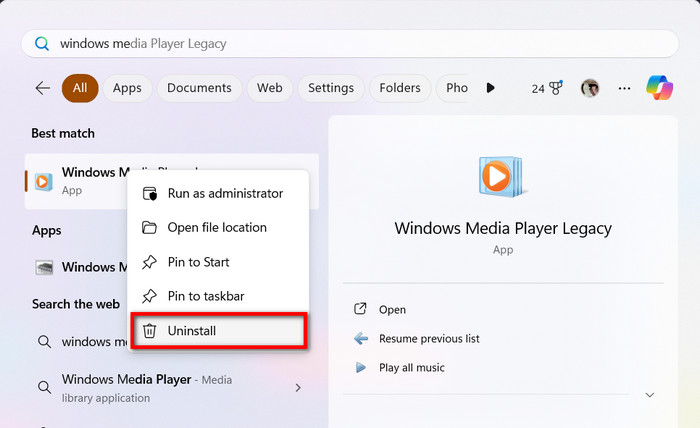Open the three-dots more options menu
The width and height of the screenshot is (700, 428).
pos(624,88)
